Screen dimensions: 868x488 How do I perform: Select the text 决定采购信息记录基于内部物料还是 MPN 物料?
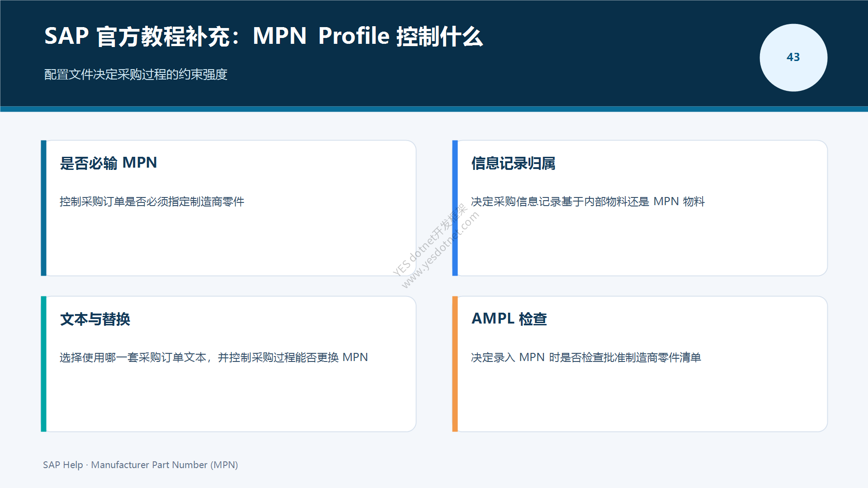(x=588, y=202)
